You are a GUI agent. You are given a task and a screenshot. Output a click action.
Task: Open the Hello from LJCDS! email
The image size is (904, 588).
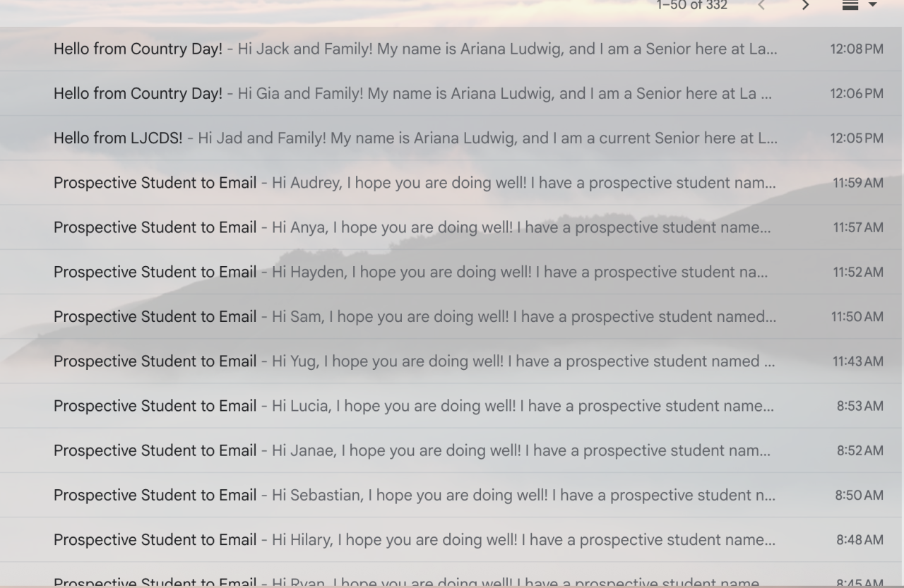415,138
